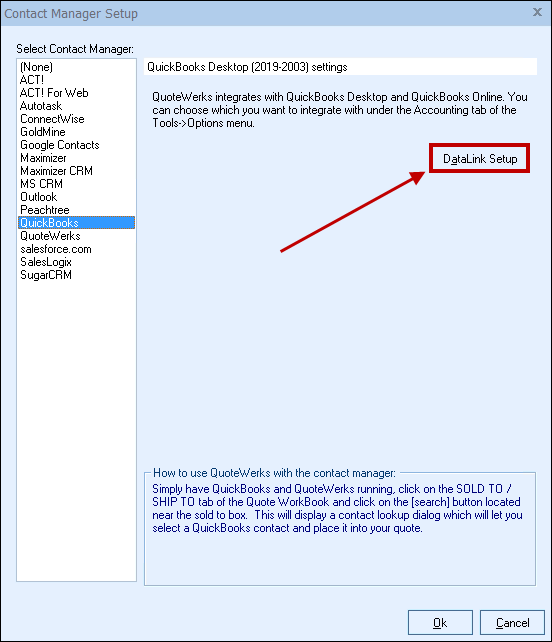The image size is (552, 642).
Task: Select Autotask in the contact manager list
Action: coord(77,106)
